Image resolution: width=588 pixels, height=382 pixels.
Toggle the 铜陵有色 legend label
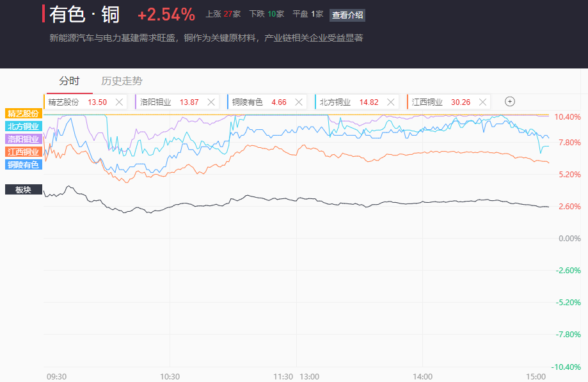pos(24,164)
